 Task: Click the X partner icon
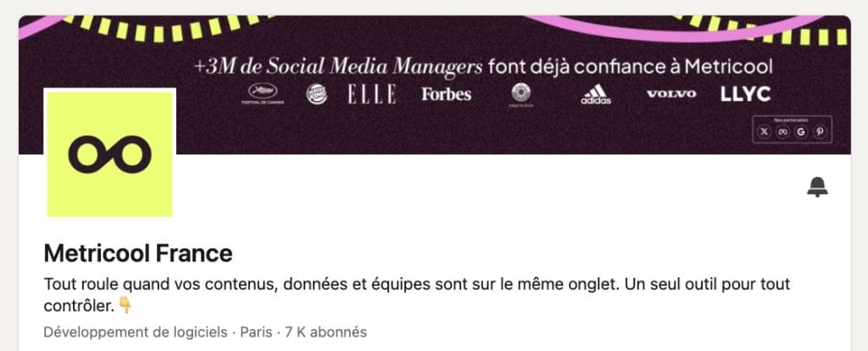[x=765, y=131]
